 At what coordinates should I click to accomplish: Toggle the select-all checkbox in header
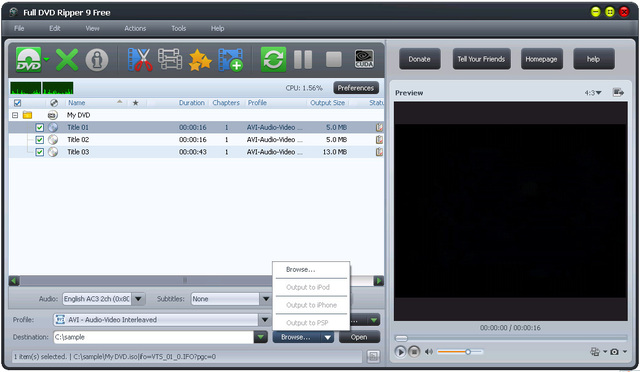click(18, 103)
